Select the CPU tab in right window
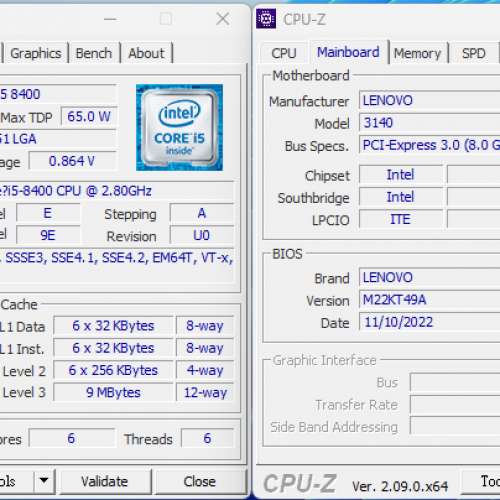 click(x=284, y=53)
